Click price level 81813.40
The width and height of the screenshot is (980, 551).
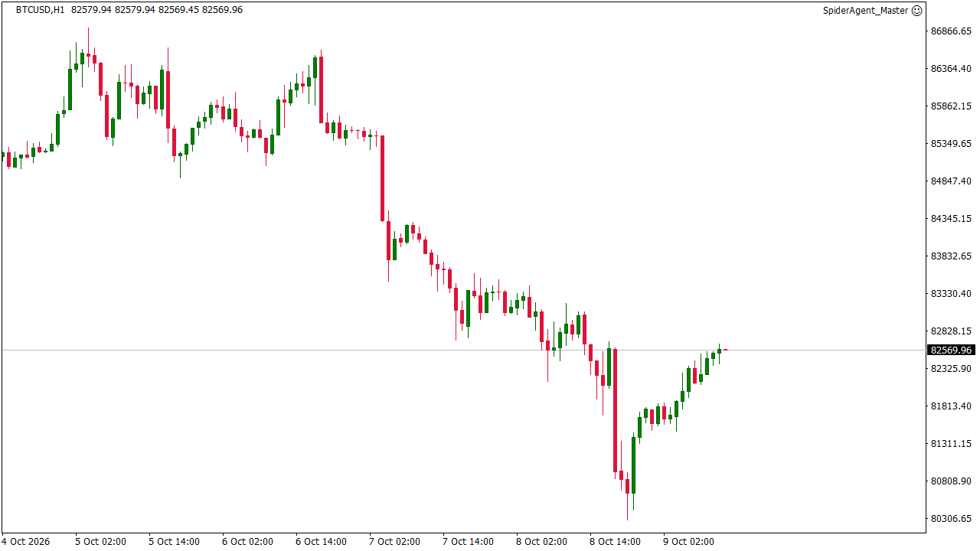(950, 406)
